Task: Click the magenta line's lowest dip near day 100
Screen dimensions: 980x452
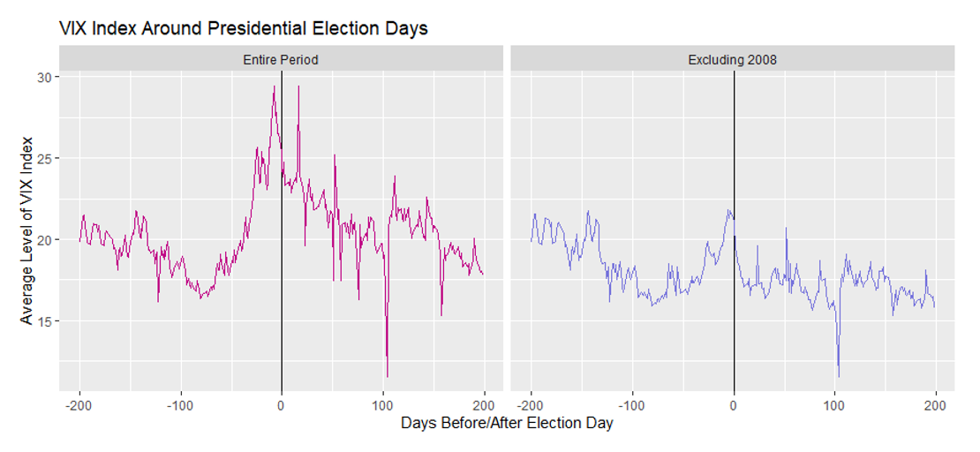Action: [x=387, y=375]
